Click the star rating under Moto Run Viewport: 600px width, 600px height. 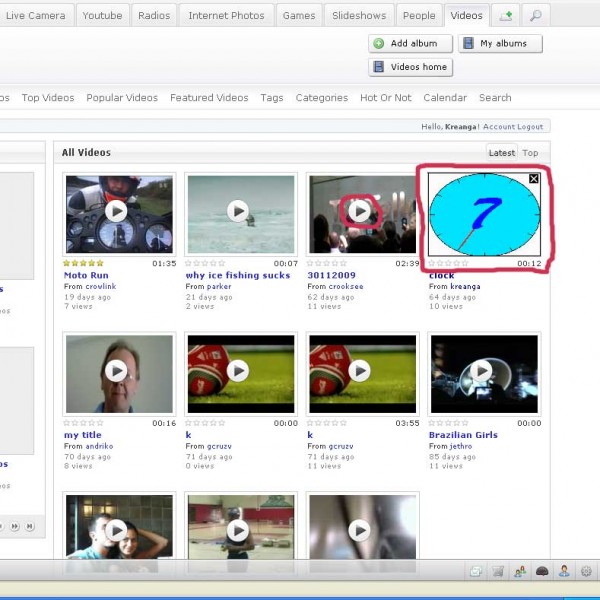[83, 263]
